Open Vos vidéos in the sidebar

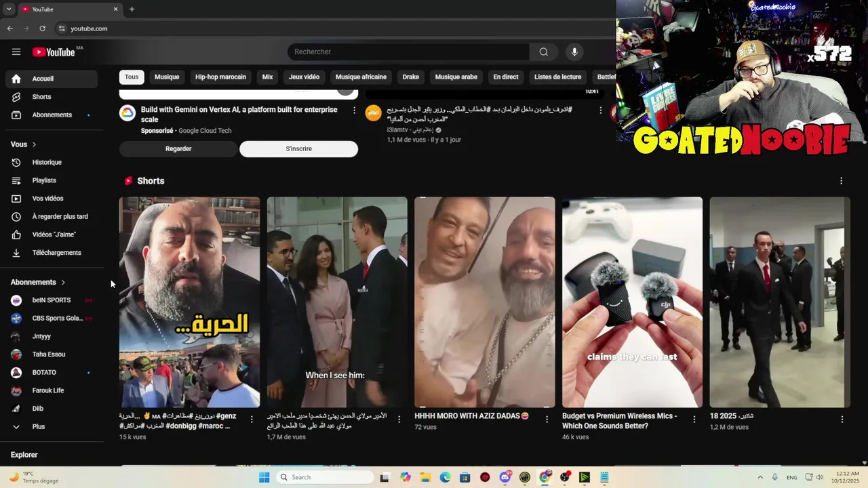(x=52, y=199)
